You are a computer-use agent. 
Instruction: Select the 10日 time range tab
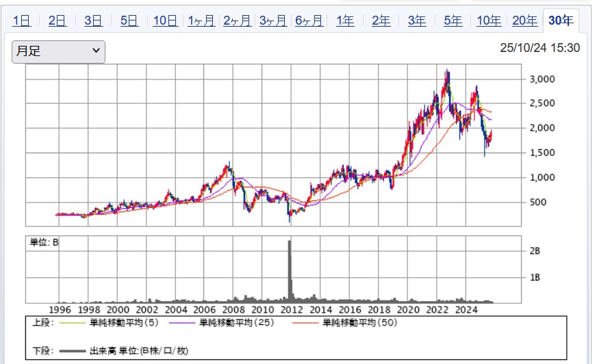(x=165, y=21)
